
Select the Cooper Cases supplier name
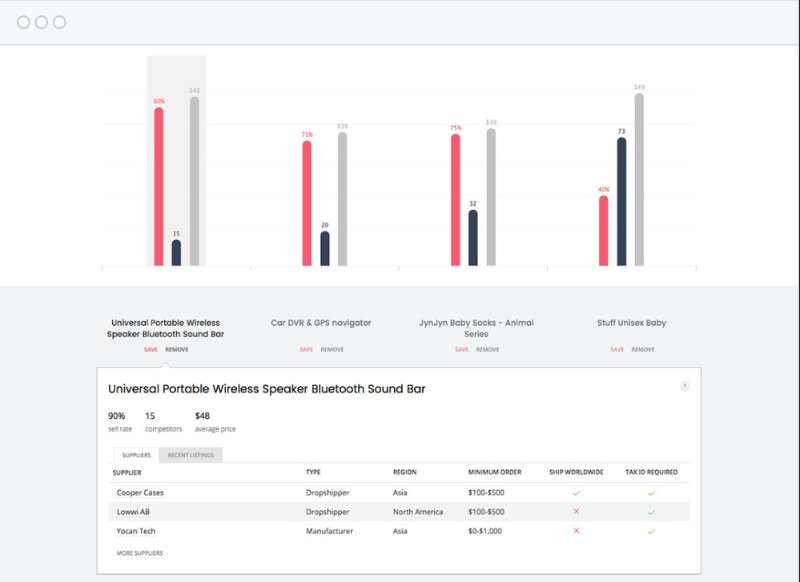pyautogui.click(x=140, y=492)
